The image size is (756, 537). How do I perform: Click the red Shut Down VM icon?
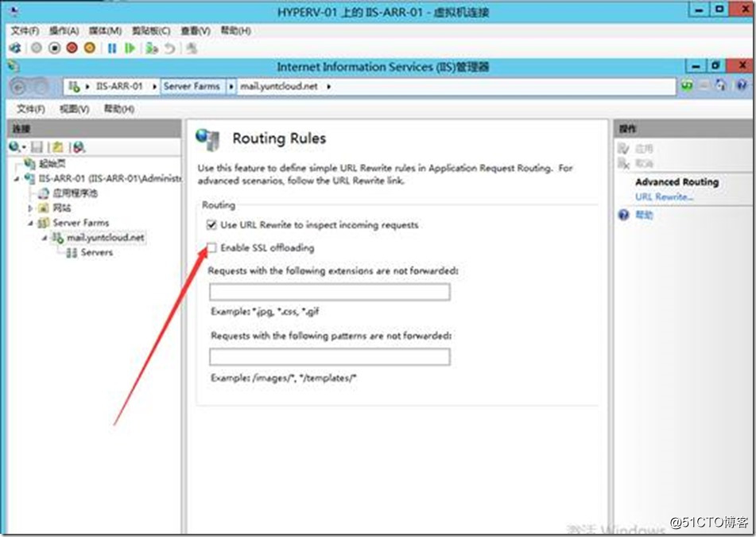coord(72,49)
